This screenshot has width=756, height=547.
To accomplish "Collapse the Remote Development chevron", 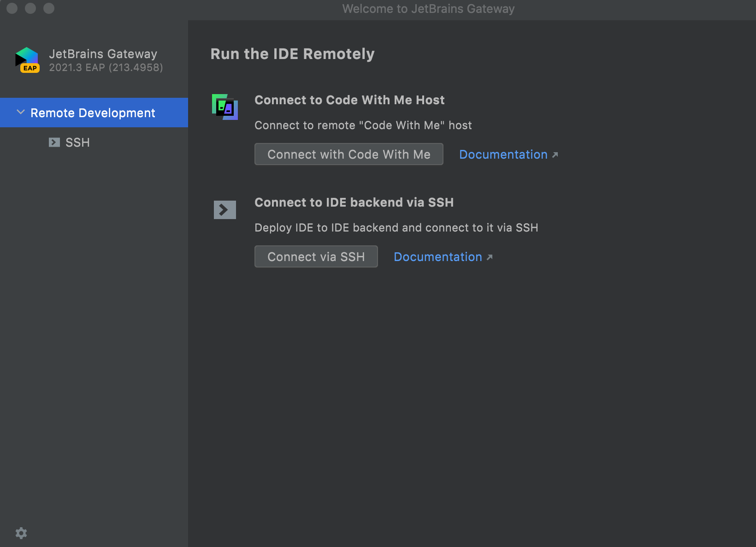I will 20,113.
